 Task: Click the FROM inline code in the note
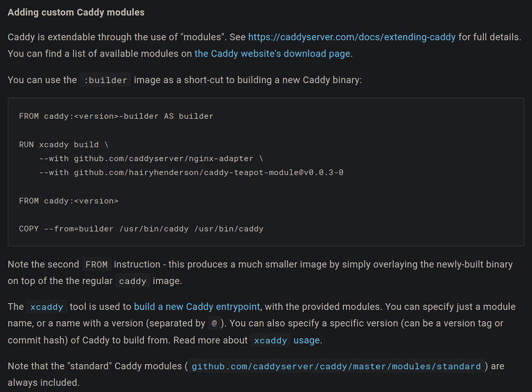point(97,264)
